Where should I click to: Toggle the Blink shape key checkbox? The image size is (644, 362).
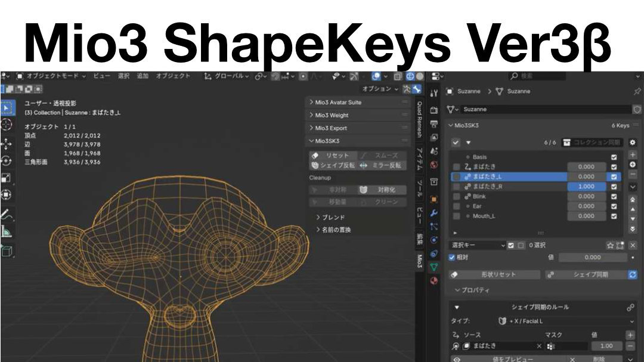[614, 196]
